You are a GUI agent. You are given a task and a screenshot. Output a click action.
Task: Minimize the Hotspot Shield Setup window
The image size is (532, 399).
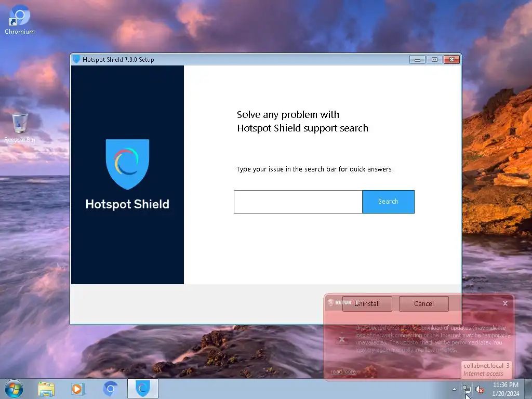[417, 60]
